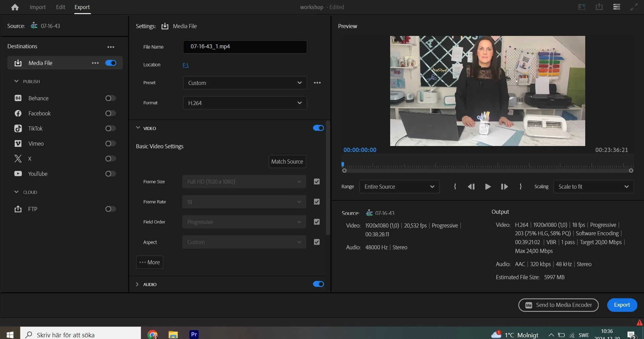This screenshot has width=644, height=339.
Task: Collapse the CLOUD section
Action: [x=16, y=192]
